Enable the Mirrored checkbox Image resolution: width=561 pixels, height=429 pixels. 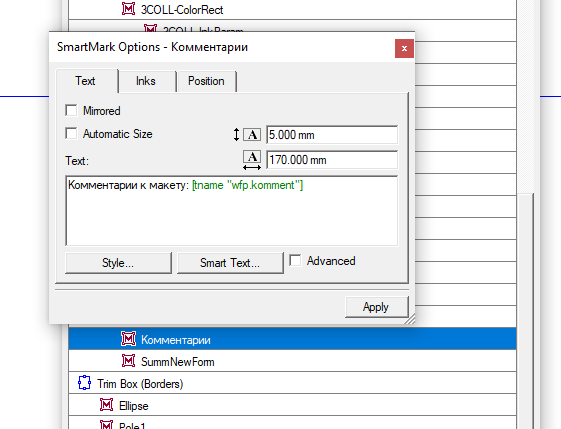[71, 110]
